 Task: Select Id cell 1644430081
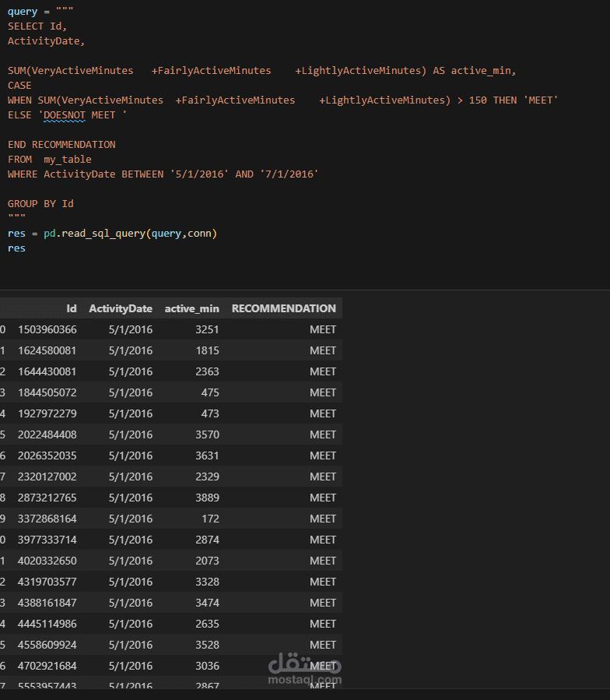coord(47,371)
